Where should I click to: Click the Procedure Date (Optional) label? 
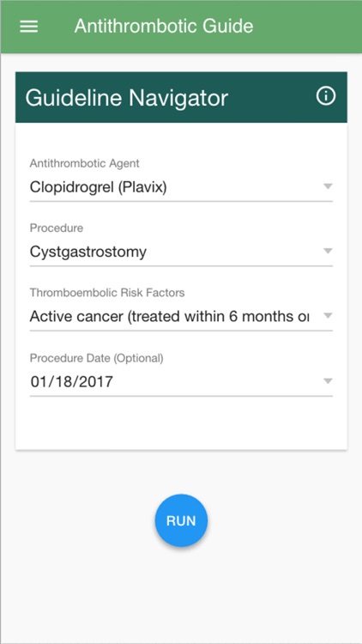[x=96, y=358]
